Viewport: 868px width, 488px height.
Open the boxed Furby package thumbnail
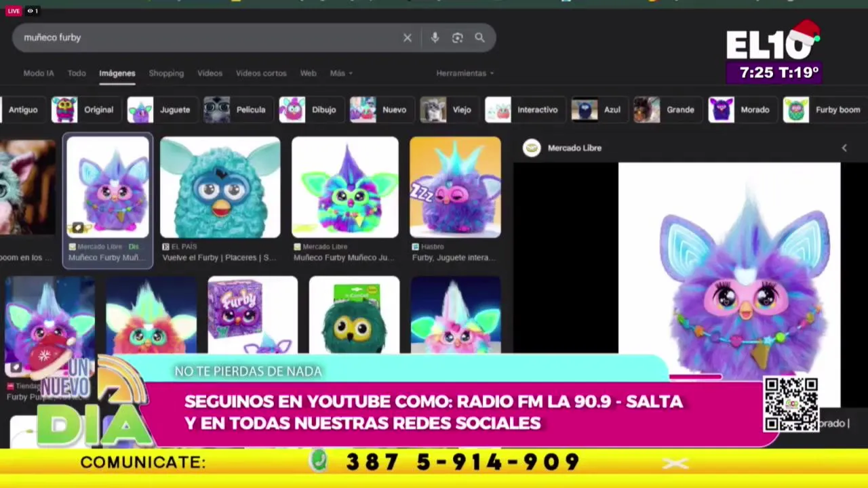click(x=252, y=315)
